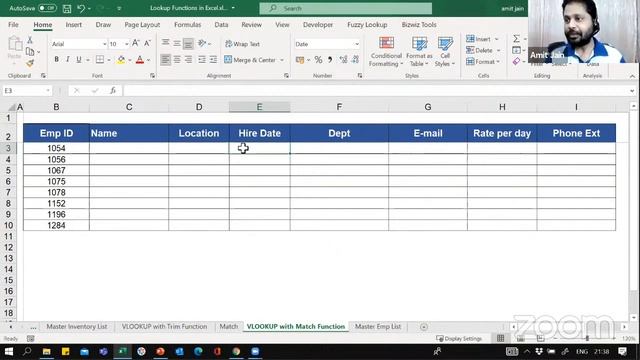Switch to the Insert ribbon tab
The width and height of the screenshot is (640, 360).
point(73,24)
